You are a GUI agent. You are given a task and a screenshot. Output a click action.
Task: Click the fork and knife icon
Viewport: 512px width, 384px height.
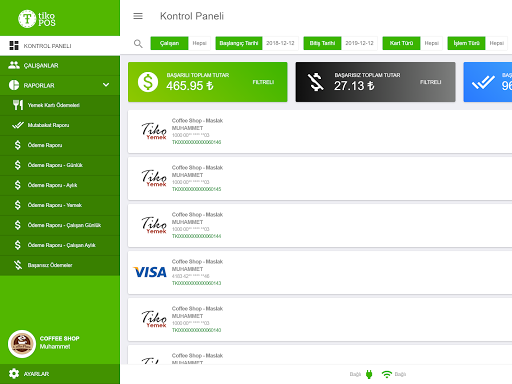tap(18, 105)
